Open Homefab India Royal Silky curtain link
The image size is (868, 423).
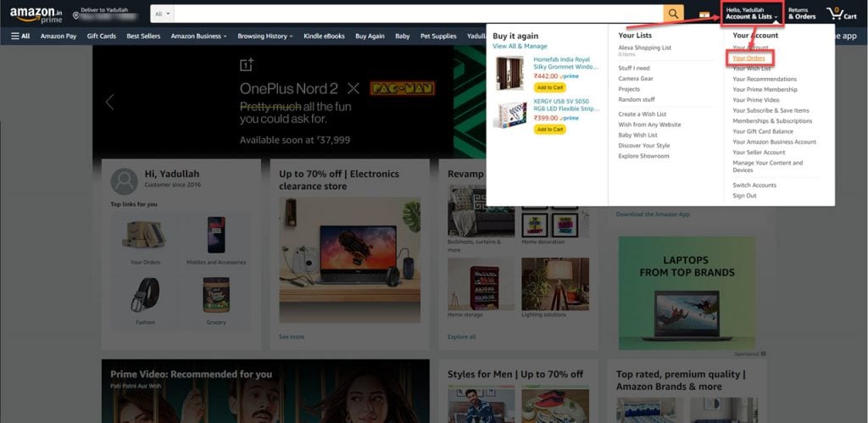click(565, 63)
